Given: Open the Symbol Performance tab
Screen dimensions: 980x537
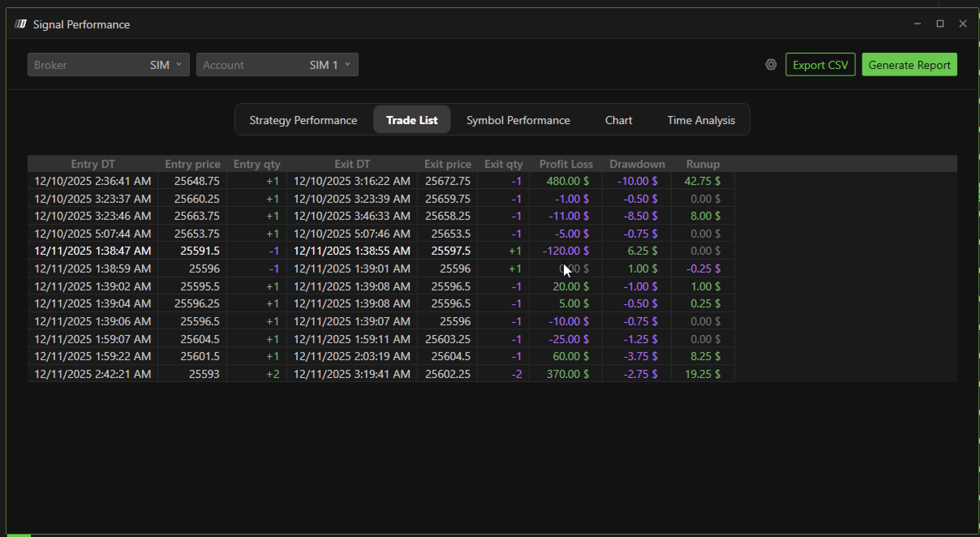Looking at the screenshot, I should coord(518,120).
